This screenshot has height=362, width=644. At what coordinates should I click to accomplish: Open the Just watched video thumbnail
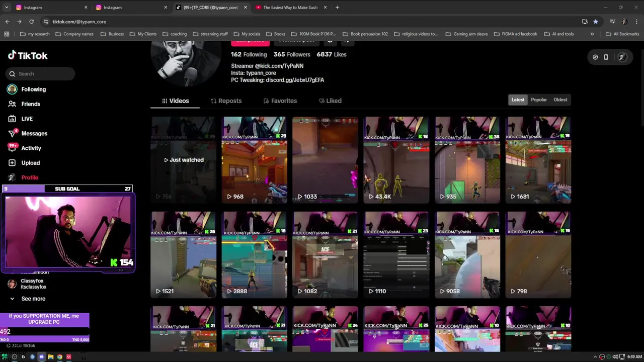point(184,160)
